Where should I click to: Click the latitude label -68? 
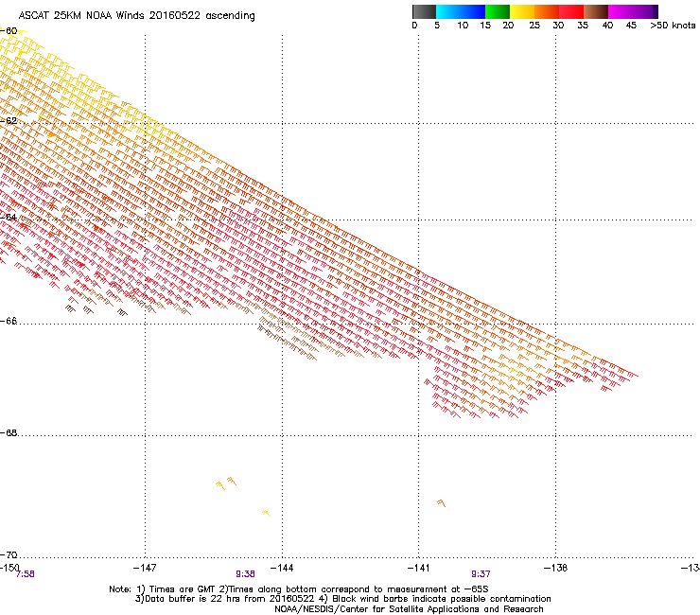pyautogui.click(x=9, y=433)
